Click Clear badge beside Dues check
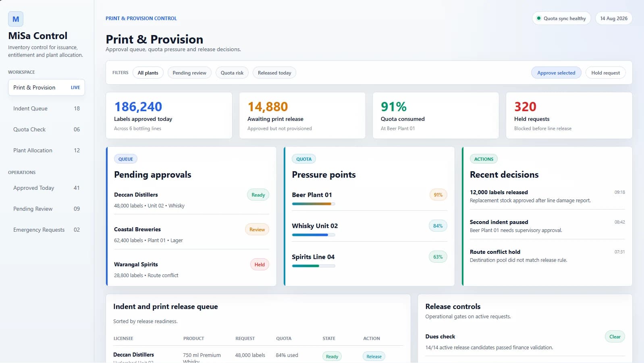 pyautogui.click(x=615, y=337)
